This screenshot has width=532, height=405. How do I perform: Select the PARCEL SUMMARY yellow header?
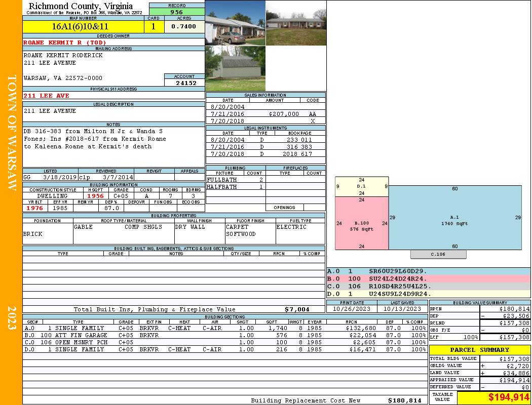480,350
